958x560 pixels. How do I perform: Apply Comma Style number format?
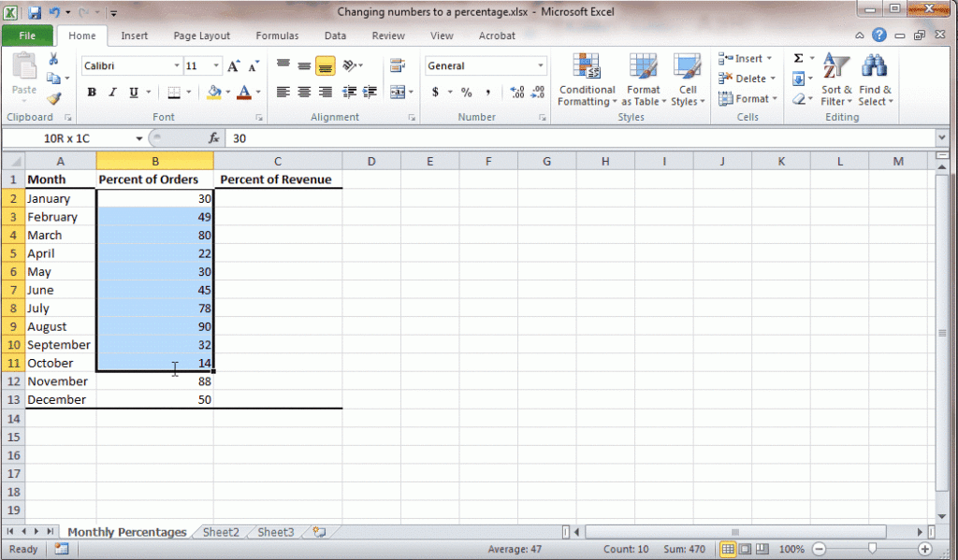click(x=487, y=93)
